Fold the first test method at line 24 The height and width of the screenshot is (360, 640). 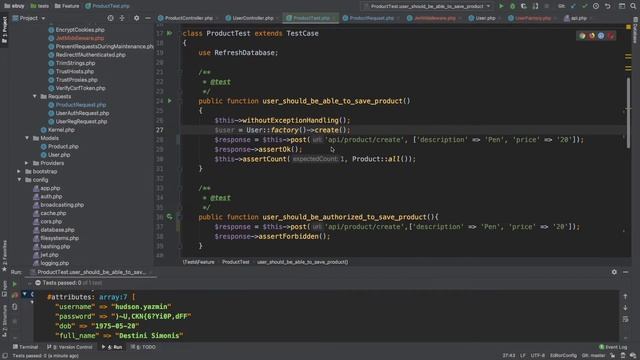pos(180,100)
